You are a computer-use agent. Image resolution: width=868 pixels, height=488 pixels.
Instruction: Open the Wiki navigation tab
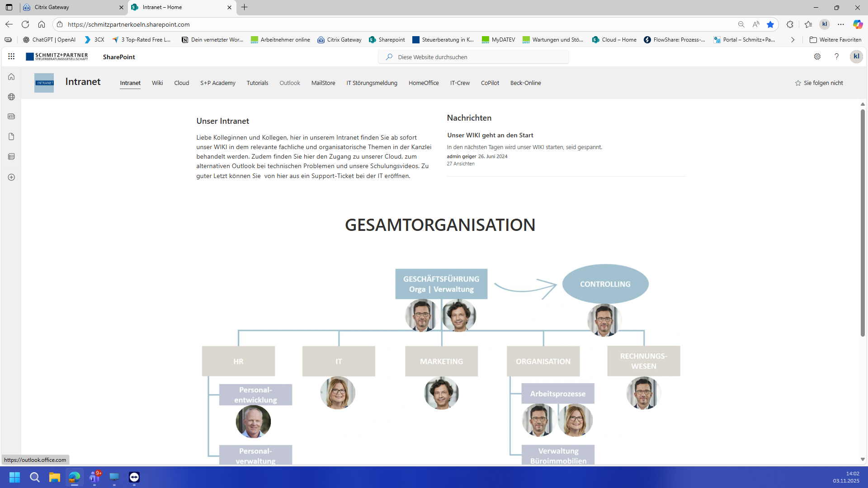(157, 83)
